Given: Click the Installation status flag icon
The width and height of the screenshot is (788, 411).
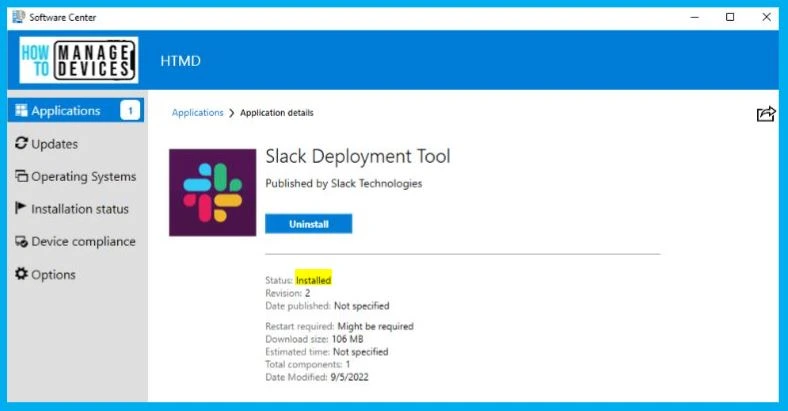Looking at the screenshot, I should click(x=21, y=208).
